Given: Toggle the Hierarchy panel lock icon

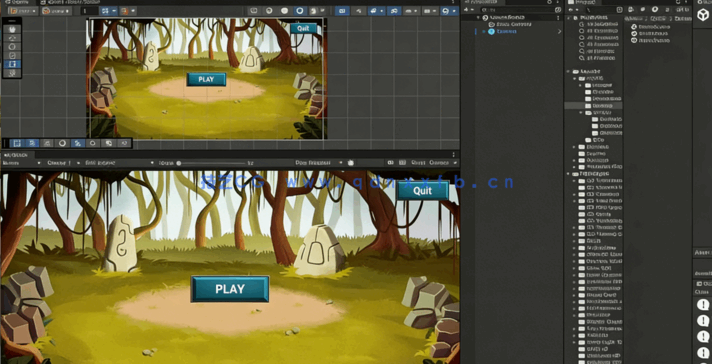Looking at the screenshot, I should [549, 2].
